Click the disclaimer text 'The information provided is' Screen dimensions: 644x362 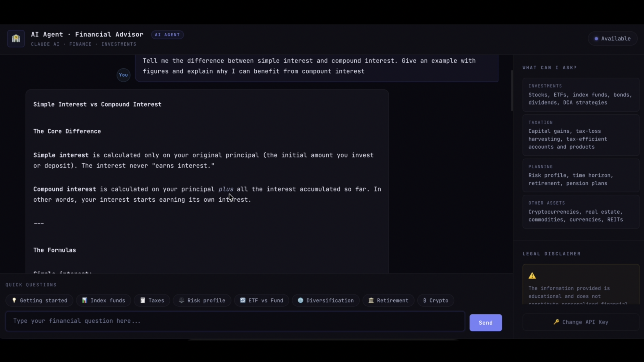click(x=569, y=288)
